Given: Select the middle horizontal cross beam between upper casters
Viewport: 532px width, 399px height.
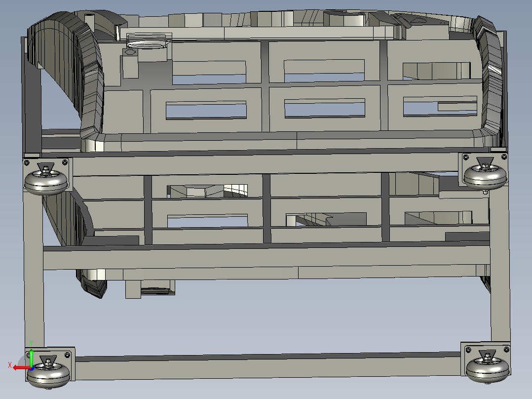Looking at the screenshot, I should click(266, 163).
